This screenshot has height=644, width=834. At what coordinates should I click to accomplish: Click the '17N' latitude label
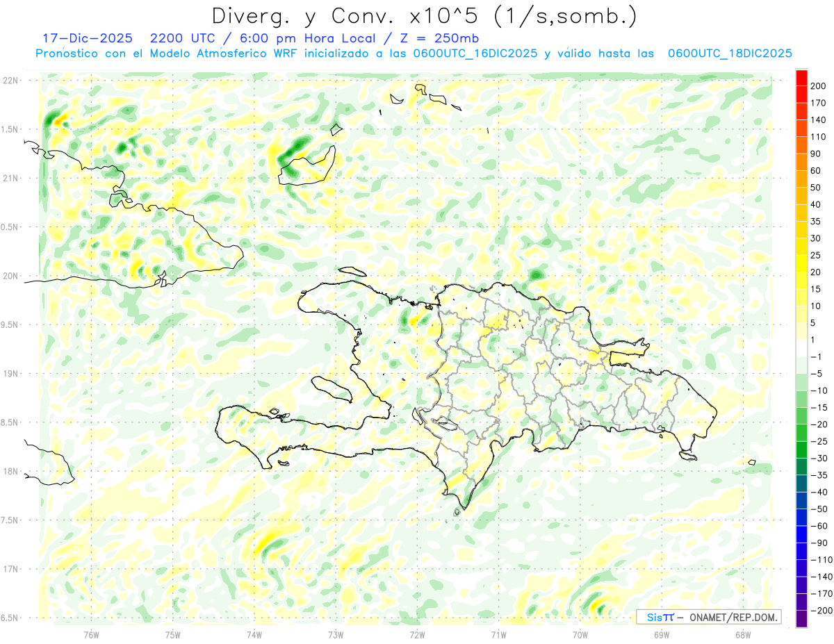coord(10,569)
